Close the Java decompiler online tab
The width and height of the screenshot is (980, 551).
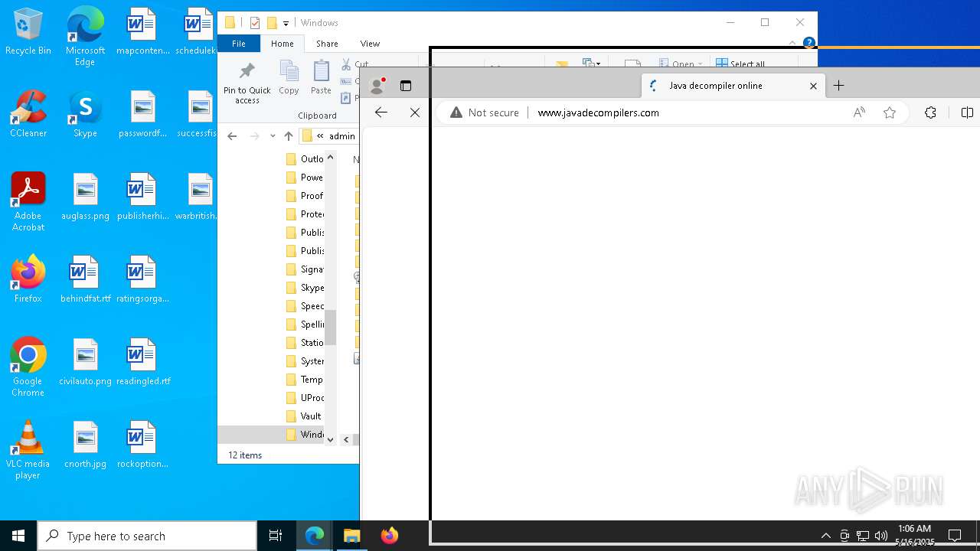[x=813, y=86]
